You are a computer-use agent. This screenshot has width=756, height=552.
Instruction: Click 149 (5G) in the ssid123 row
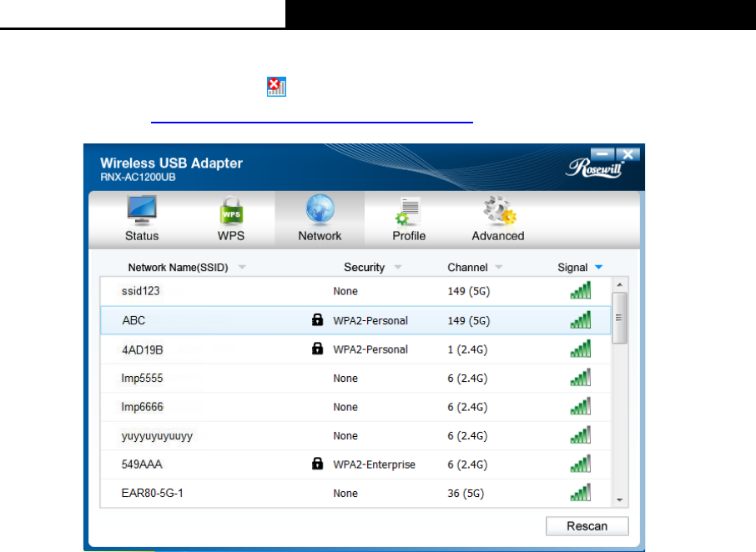click(x=469, y=291)
